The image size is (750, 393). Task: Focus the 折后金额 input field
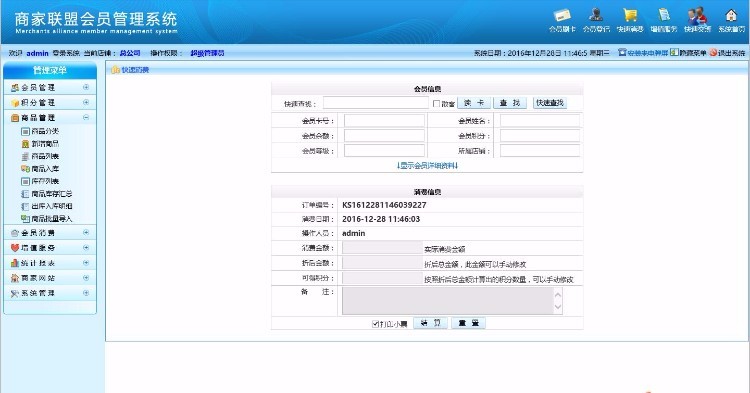tap(382, 263)
